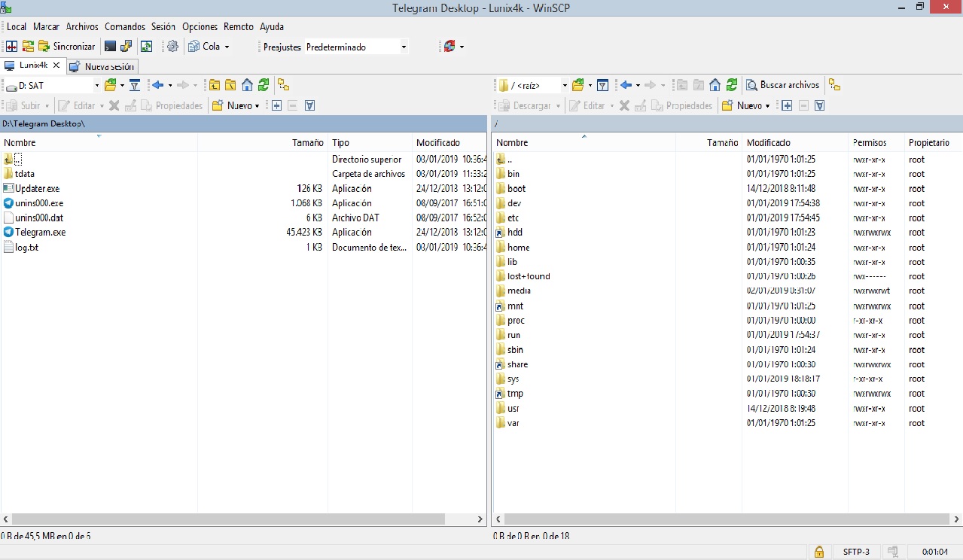This screenshot has height=560, width=963.
Task: Click local panel select files plus icon
Action: (x=276, y=106)
